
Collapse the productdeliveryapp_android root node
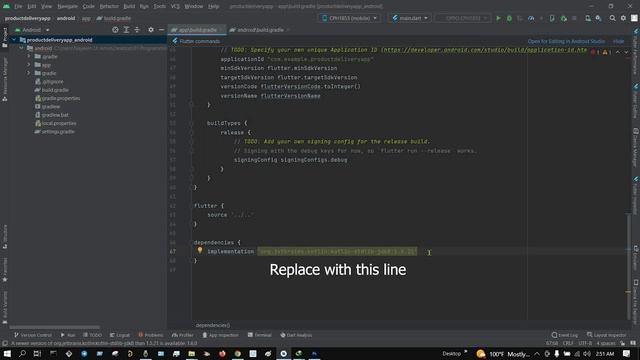[x=14, y=40]
